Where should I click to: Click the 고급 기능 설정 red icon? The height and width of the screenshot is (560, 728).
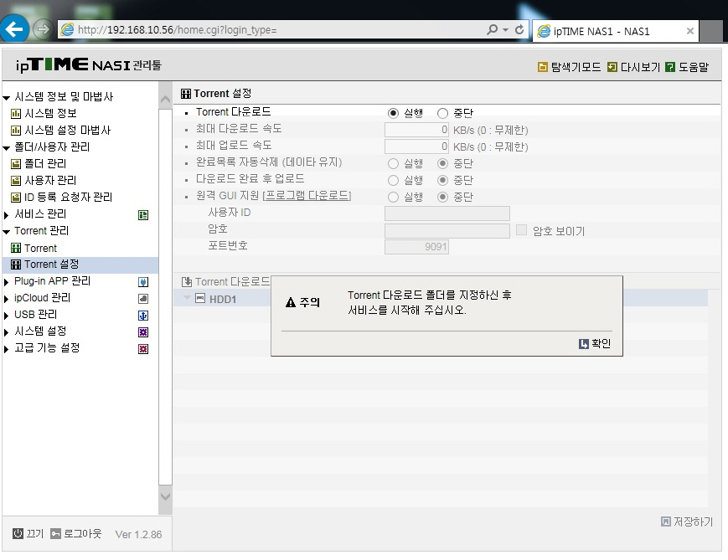coord(143,349)
